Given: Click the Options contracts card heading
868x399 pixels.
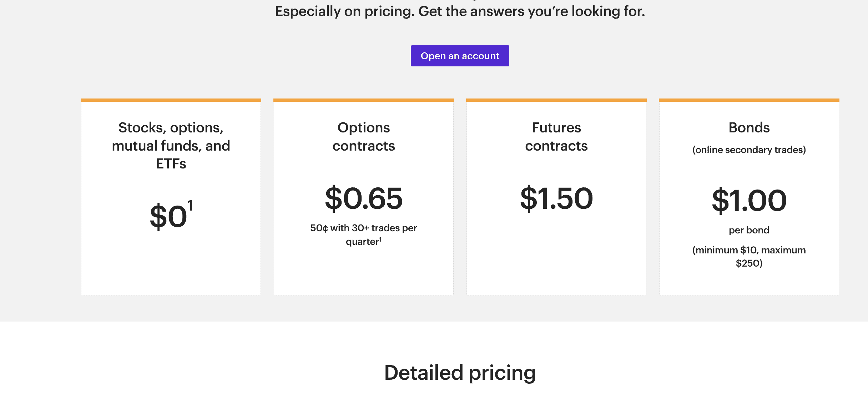Looking at the screenshot, I should tap(364, 137).
